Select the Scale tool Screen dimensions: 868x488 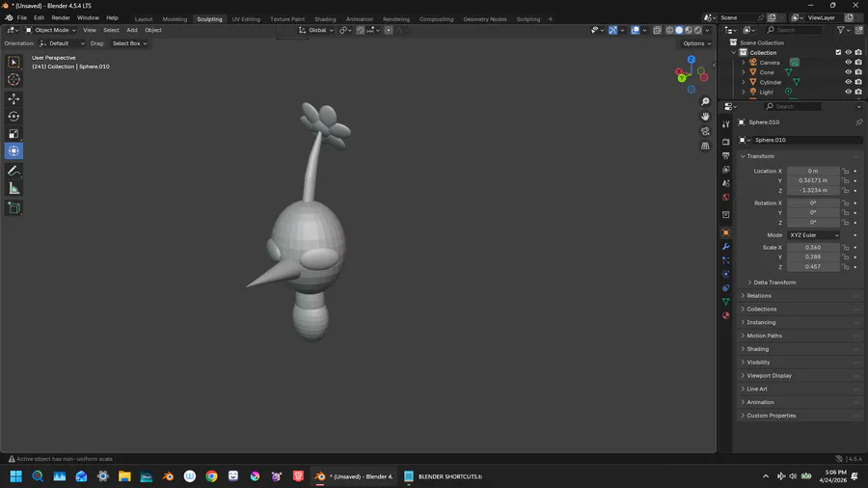[x=14, y=134]
